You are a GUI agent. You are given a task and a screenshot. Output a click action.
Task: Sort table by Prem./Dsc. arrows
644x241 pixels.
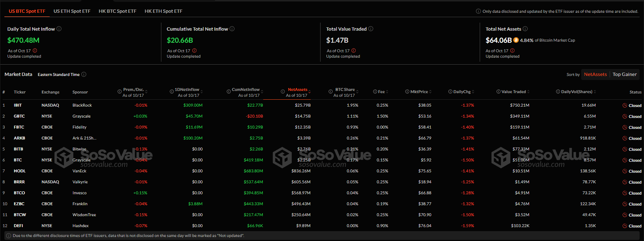click(x=146, y=92)
